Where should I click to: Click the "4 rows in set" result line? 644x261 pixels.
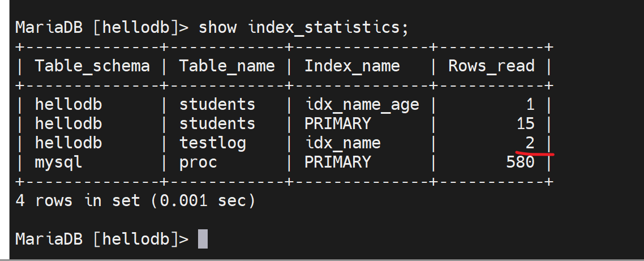[135, 200]
